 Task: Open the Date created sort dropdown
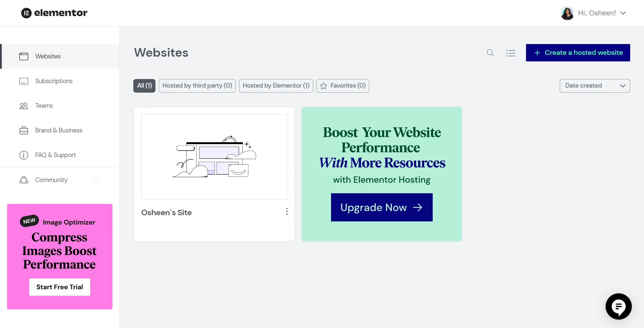(x=595, y=86)
